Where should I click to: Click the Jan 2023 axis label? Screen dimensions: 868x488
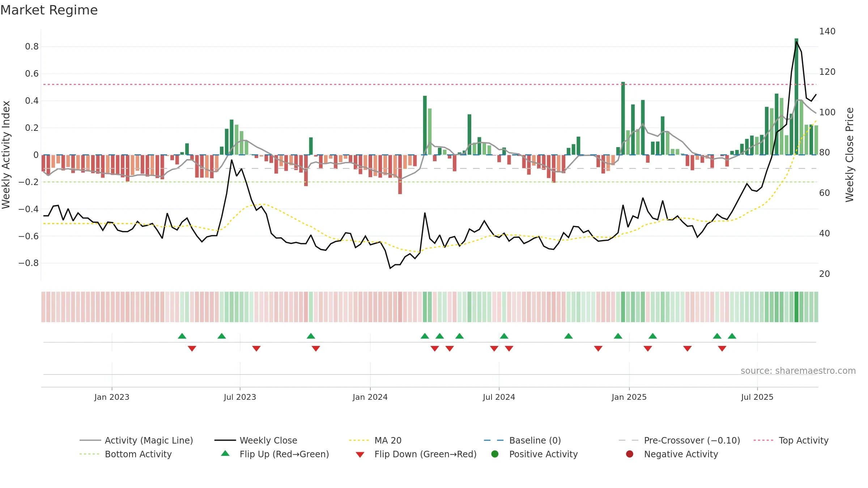[x=112, y=397]
